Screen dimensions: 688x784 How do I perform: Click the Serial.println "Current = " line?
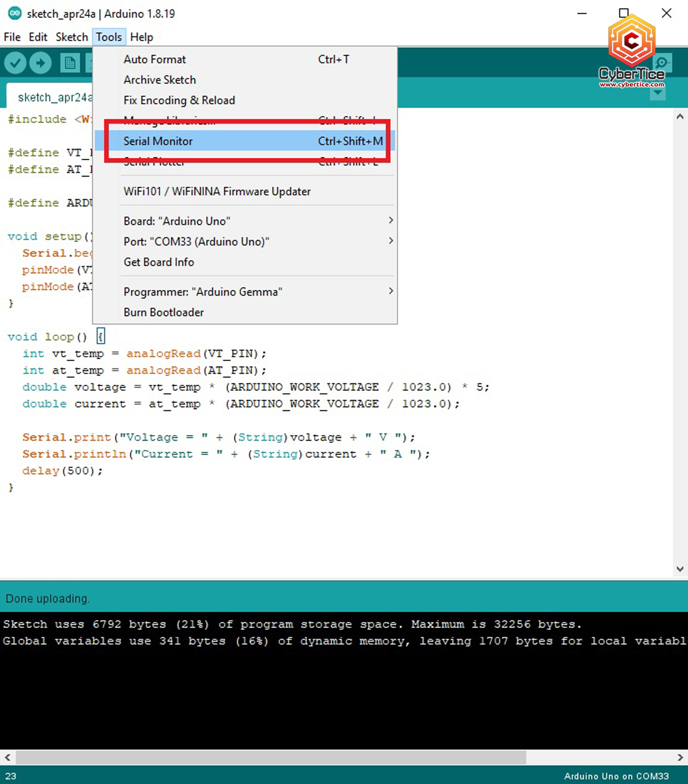pos(226,454)
